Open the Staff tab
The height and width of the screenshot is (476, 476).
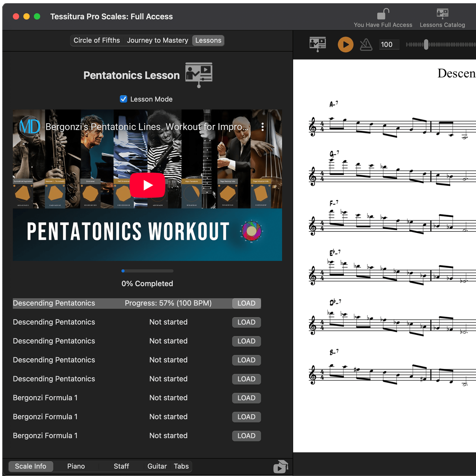[x=121, y=466]
